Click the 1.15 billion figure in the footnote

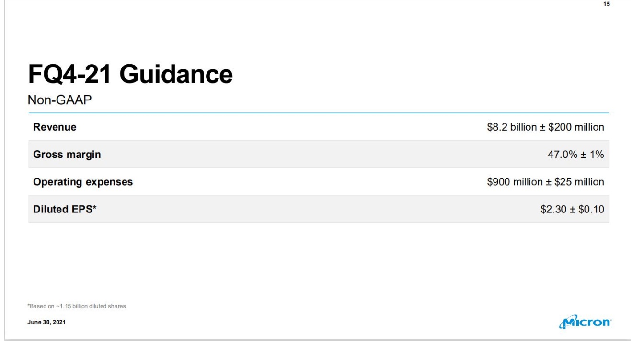(73, 306)
